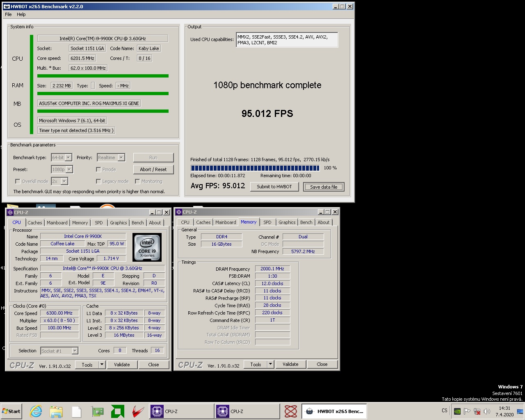Open Overkill 2x multiplier dropdown
Screen dimensions: 525x420
click(59, 181)
